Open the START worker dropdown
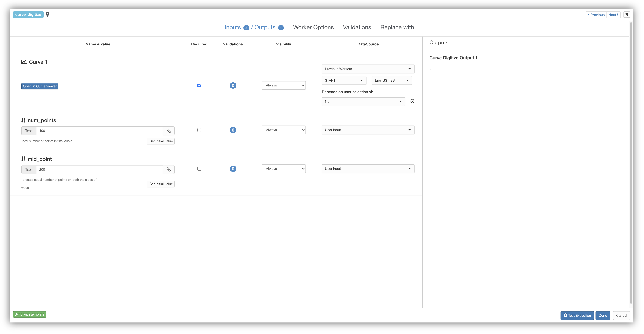The width and height of the screenshot is (644, 334). coord(344,81)
